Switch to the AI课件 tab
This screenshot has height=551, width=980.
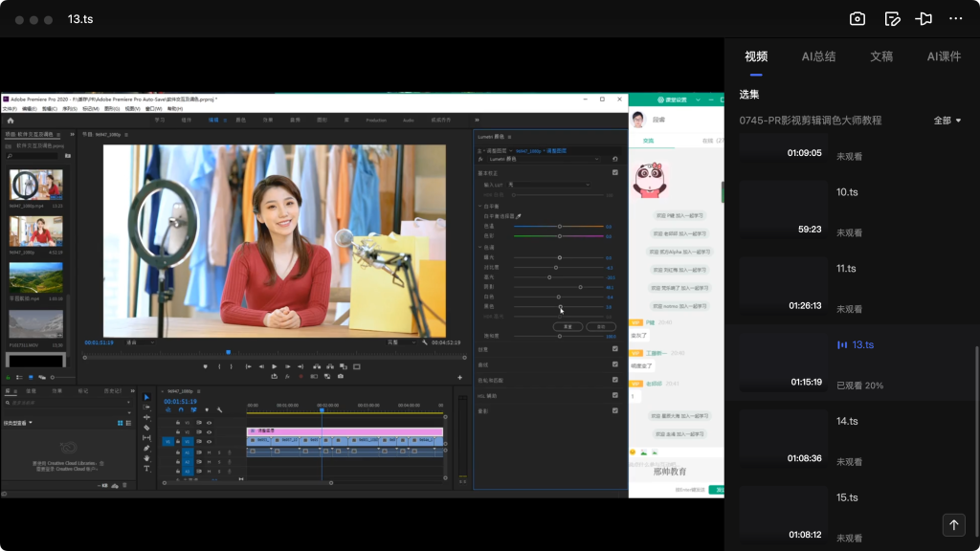click(944, 56)
